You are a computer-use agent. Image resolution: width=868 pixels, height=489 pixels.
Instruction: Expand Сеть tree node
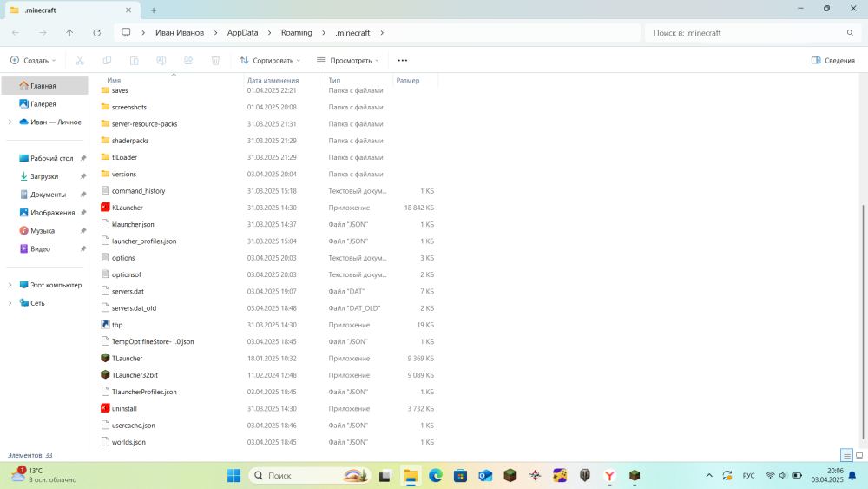pyautogui.click(x=10, y=303)
